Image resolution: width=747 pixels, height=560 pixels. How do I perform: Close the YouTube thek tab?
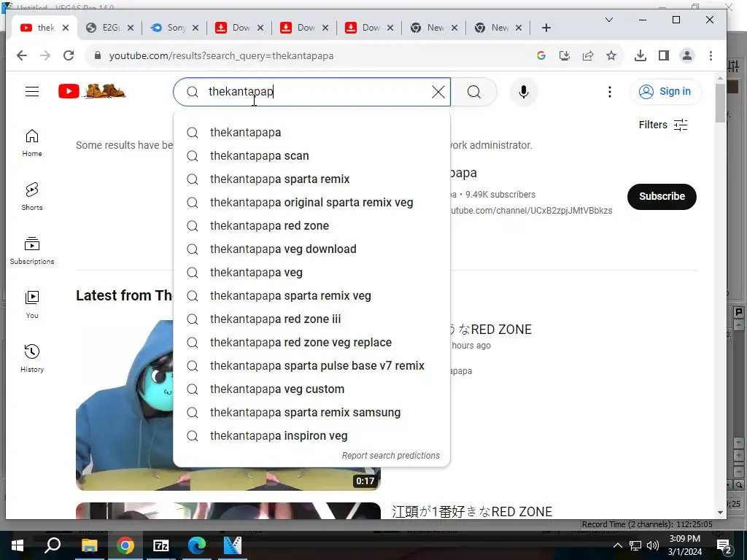pyautogui.click(x=66, y=28)
